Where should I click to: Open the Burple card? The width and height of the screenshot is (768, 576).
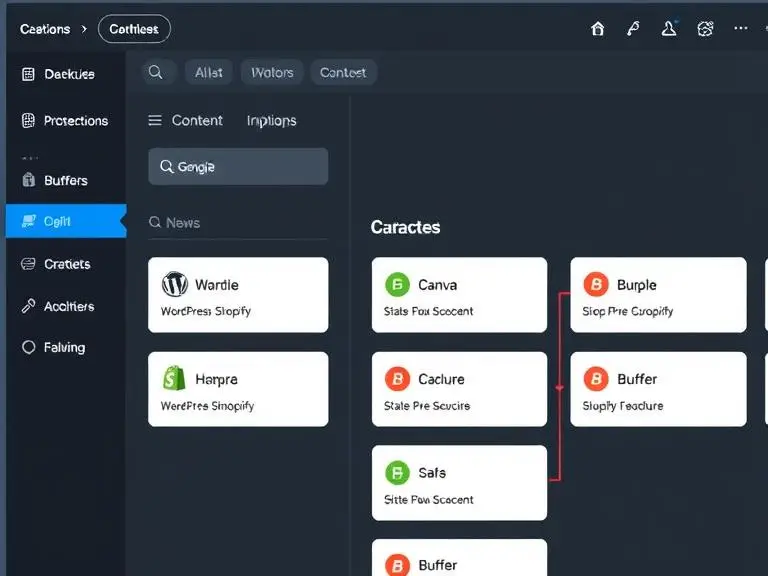click(x=658, y=295)
